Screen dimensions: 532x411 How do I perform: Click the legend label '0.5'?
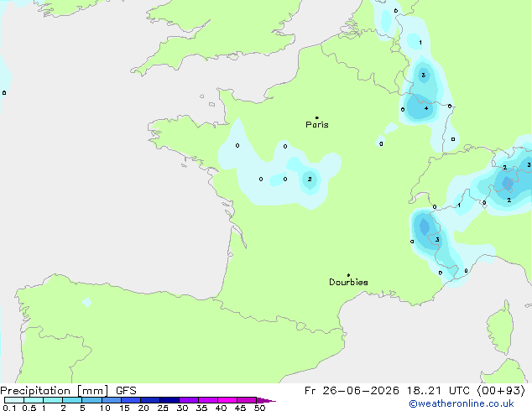(29, 408)
